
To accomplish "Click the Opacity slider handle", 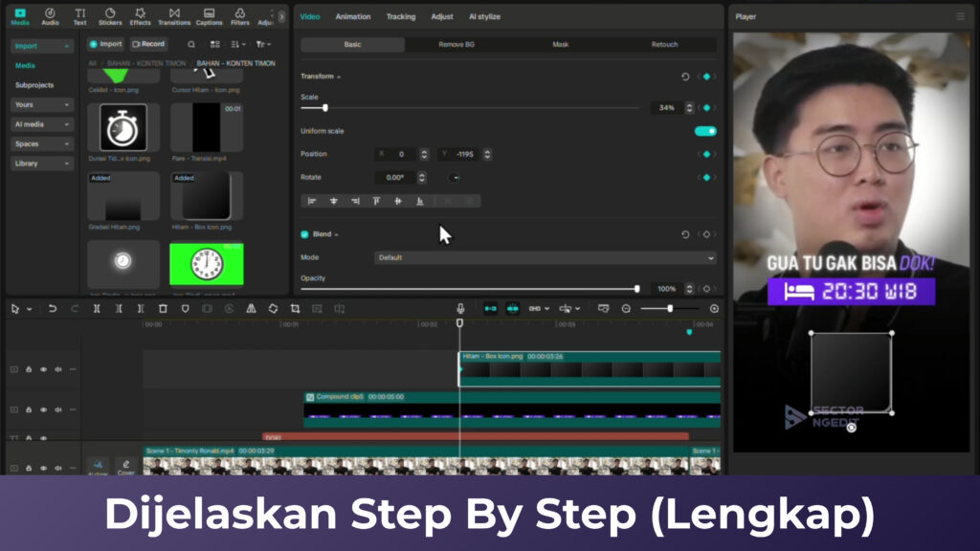I will pyautogui.click(x=636, y=288).
